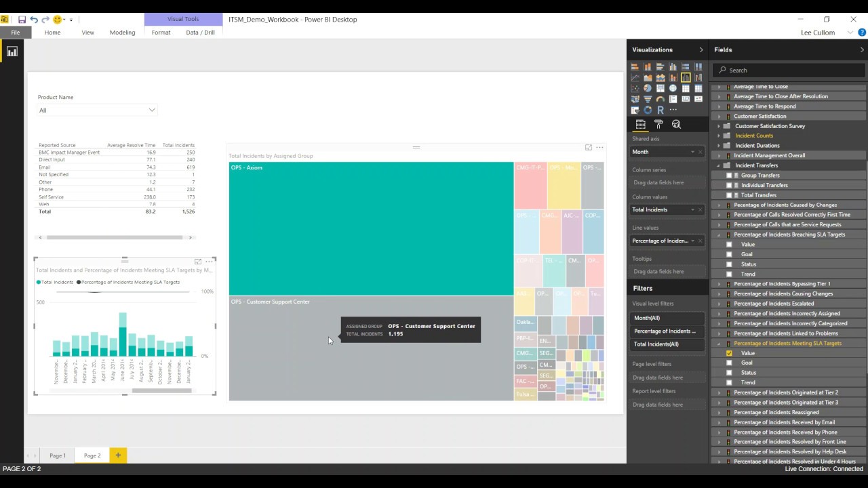The width and height of the screenshot is (868, 488).
Task: Expand the Incident Counts folder
Action: 719,136
